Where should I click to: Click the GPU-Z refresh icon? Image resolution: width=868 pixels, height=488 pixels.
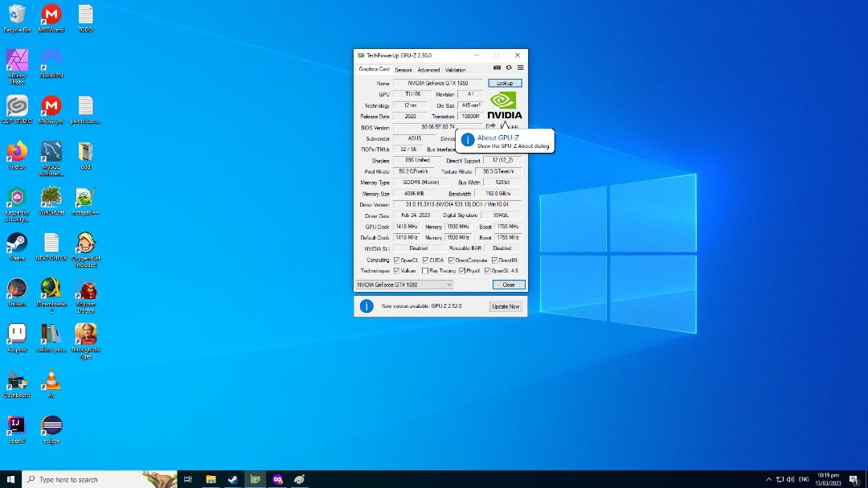click(509, 68)
